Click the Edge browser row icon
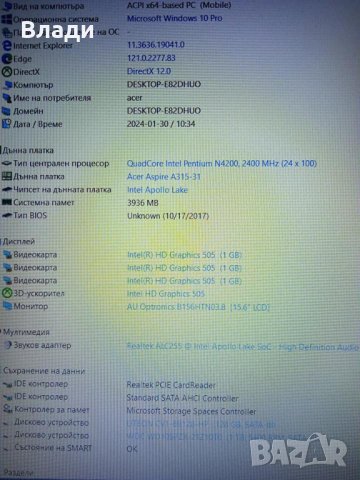 coord(7,59)
